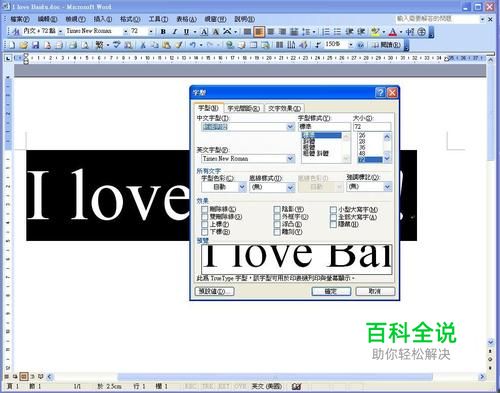Check the 浮凸 emboss checkbox

click(277, 224)
